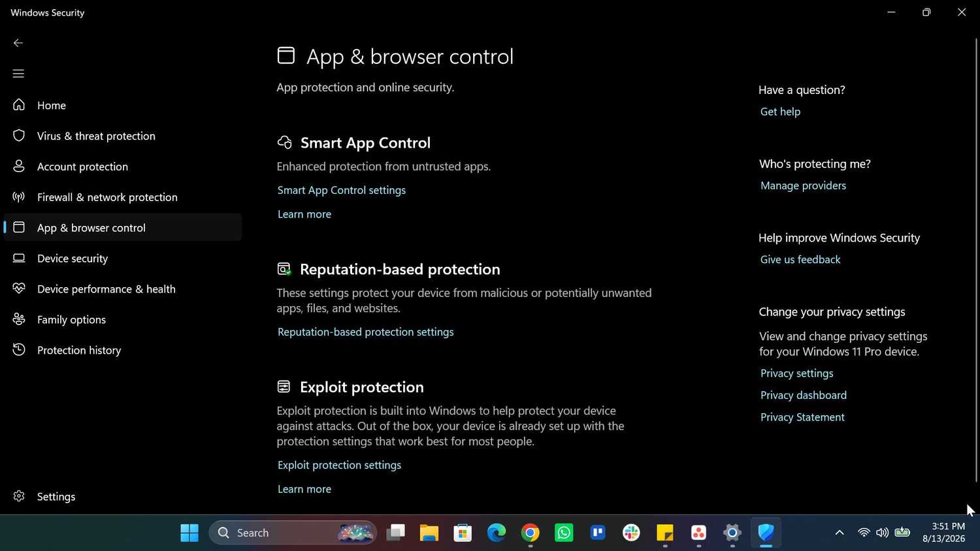Open Virus & threat protection page

(123, 136)
